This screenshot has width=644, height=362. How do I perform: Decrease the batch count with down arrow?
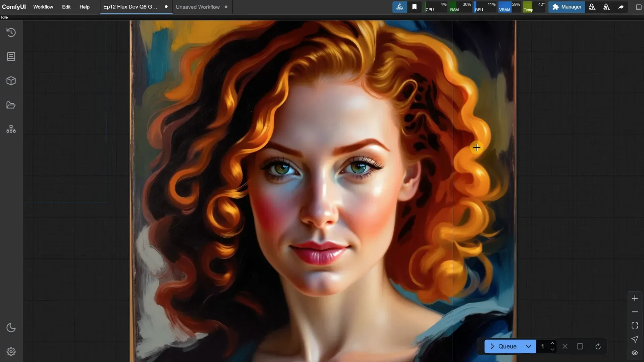point(552,350)
